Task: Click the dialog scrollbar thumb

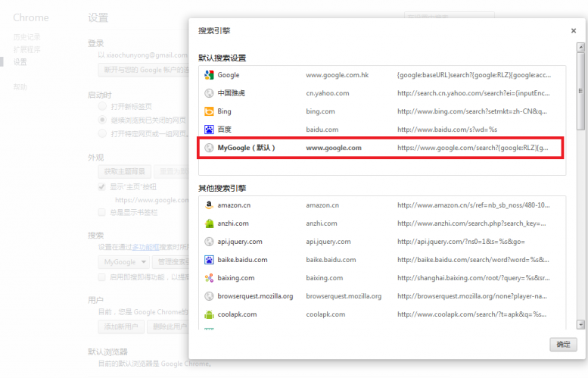Action: tap(581, 91)
